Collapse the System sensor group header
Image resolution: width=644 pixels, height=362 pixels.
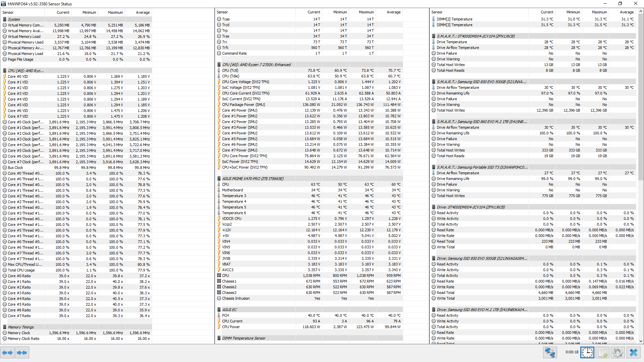14,19
